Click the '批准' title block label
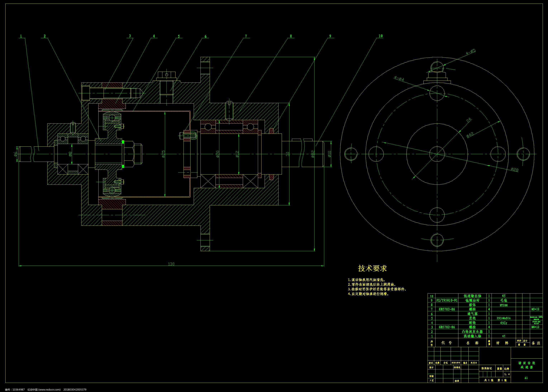The height and width of the screenshot is (392, 548). coord(457,381)
